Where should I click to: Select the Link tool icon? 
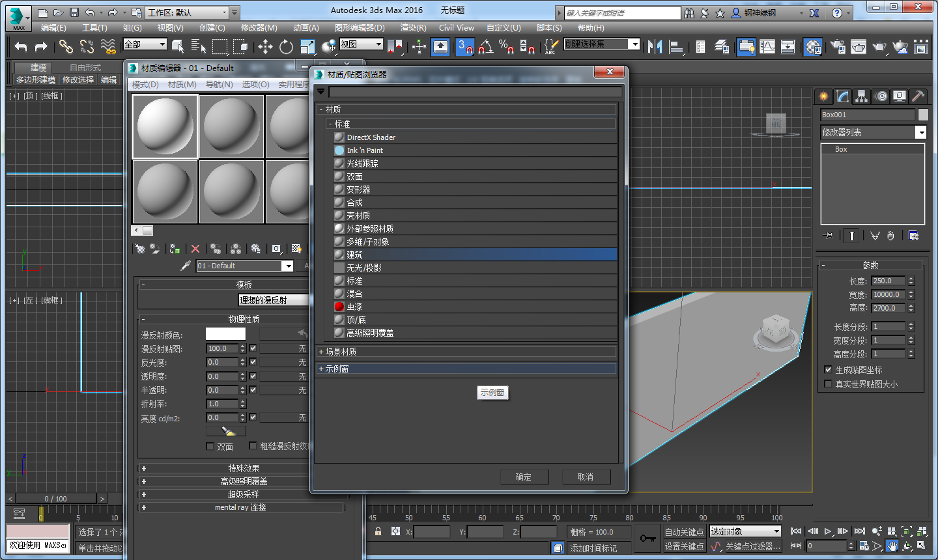point(66,46)
